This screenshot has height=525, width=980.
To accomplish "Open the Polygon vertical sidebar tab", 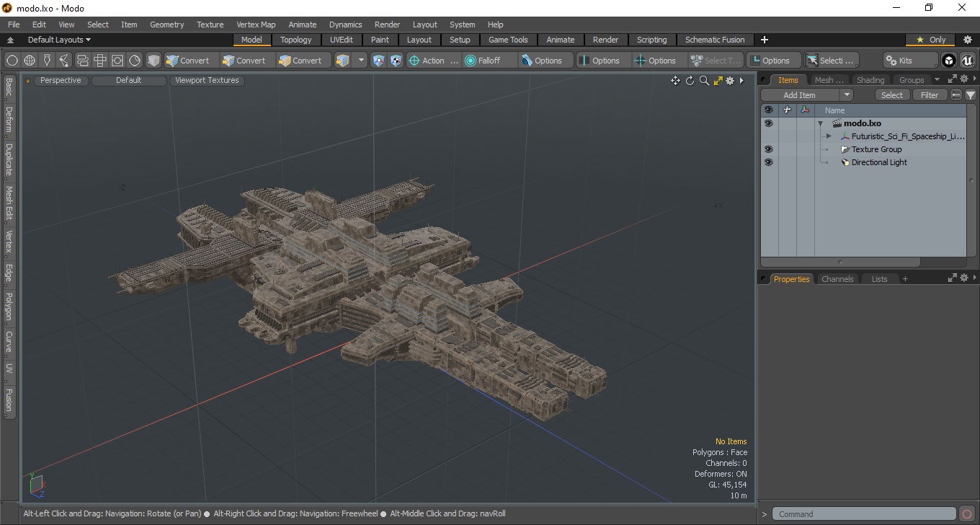I will [9, 306].
